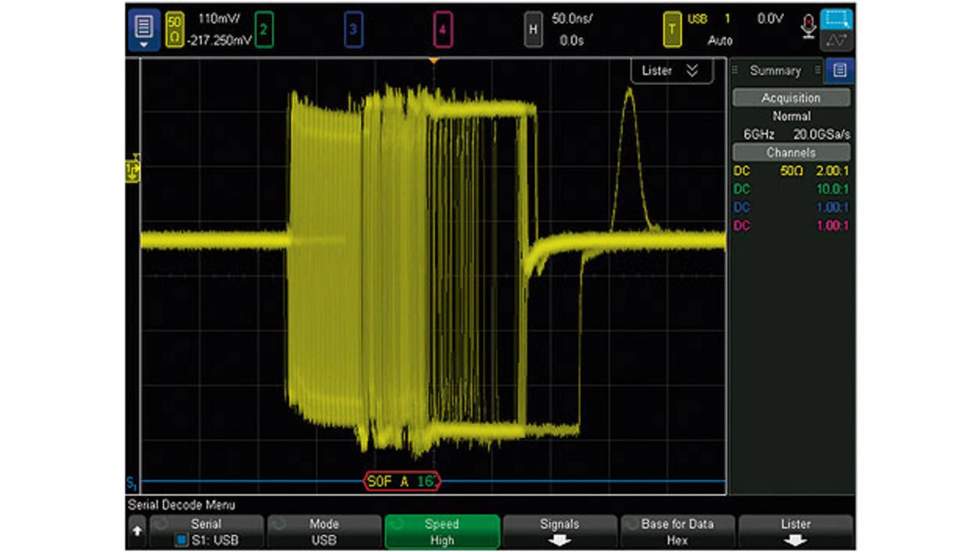Click the 0.0V trigger level value

(x=771, y=20)
